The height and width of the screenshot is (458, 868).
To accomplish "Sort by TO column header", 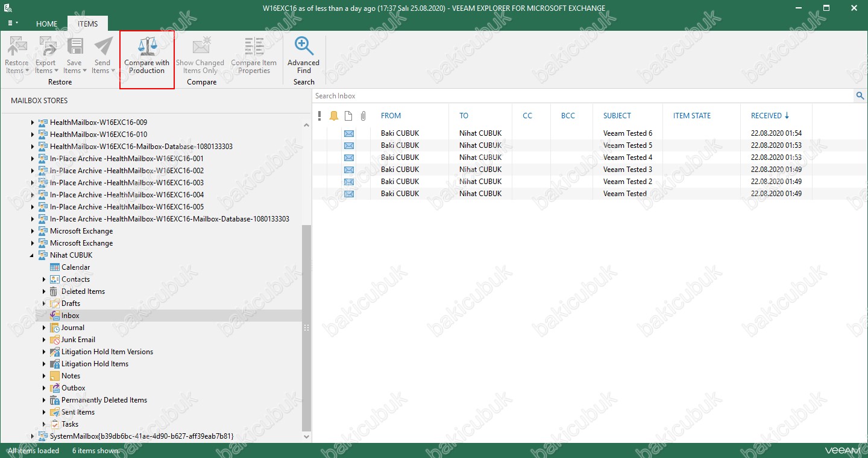I will coord(464,116).
